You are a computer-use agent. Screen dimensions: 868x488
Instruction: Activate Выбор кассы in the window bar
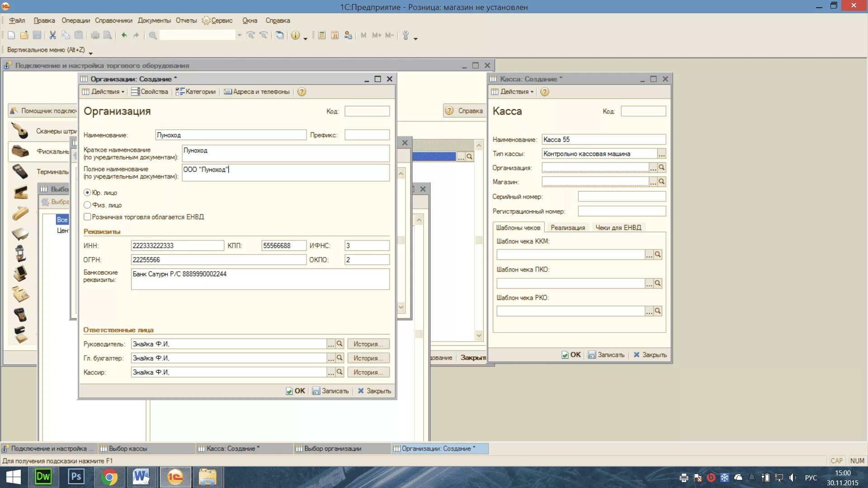click(x=147, y=449)
